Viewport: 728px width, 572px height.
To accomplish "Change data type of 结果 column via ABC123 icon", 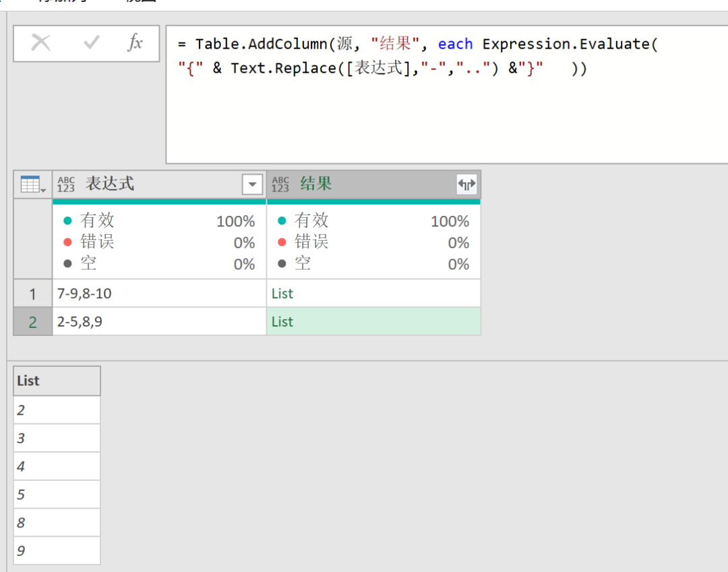I will point(280,183).
